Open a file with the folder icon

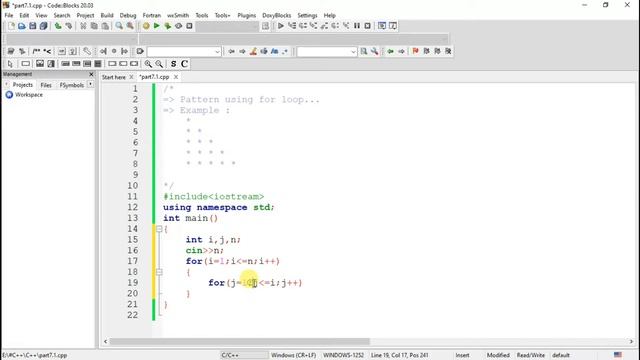[22, 26]
